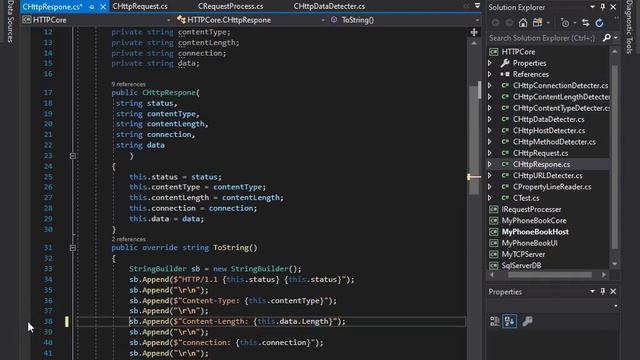Expand CHttpRequest.cs tree node
The height and width of the screenshot is (360, 640).
[490, 153]
